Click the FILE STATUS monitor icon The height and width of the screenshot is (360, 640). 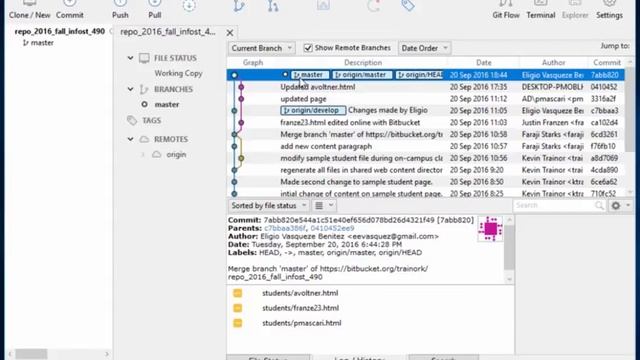(144, 58)
